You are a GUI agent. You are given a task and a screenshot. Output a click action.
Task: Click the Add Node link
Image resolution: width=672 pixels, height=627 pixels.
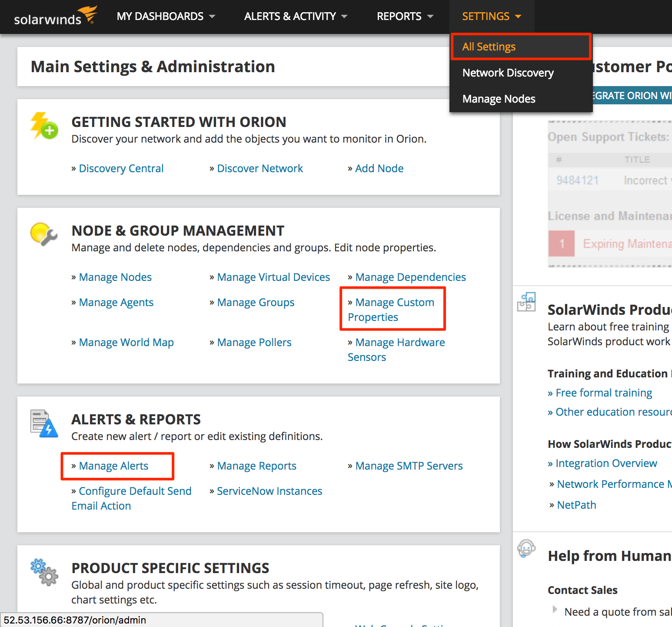tap(379, 168)
